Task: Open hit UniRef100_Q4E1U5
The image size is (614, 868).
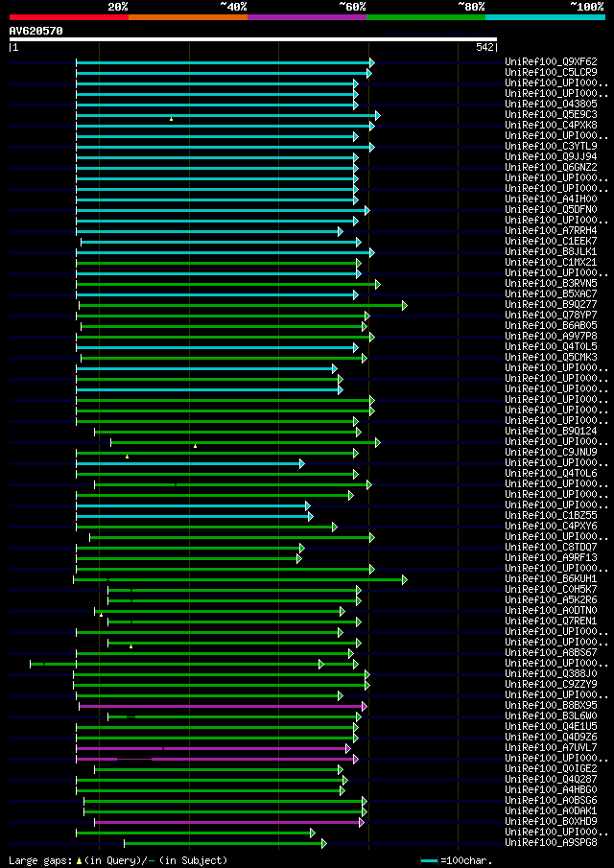Action: (551, 726)
